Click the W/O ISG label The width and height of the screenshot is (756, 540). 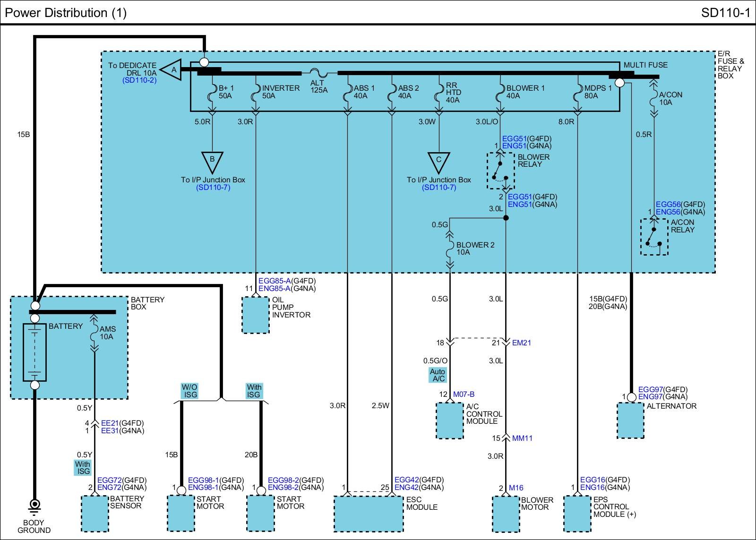(190, 391)
